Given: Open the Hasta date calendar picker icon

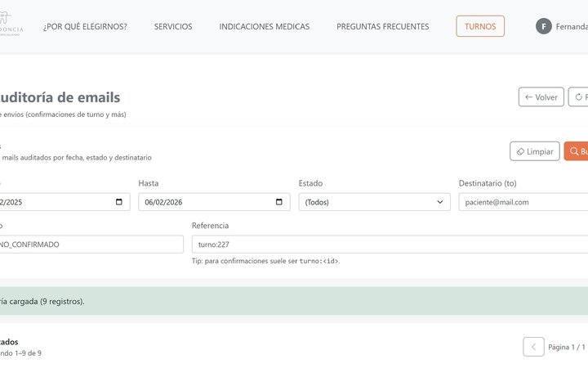Looking at the screenshot, I should pos(279,202).
